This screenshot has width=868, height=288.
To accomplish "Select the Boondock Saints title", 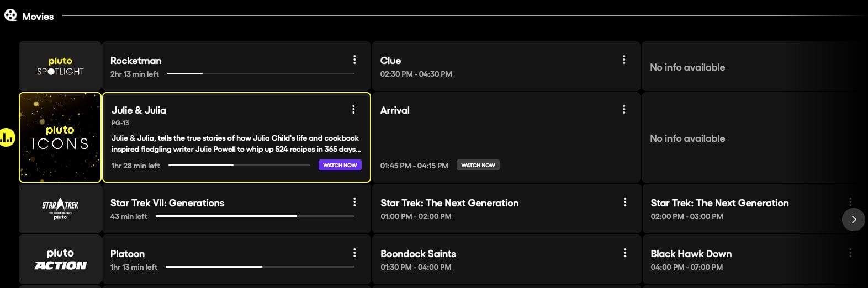I will click(x=418, y=254).
